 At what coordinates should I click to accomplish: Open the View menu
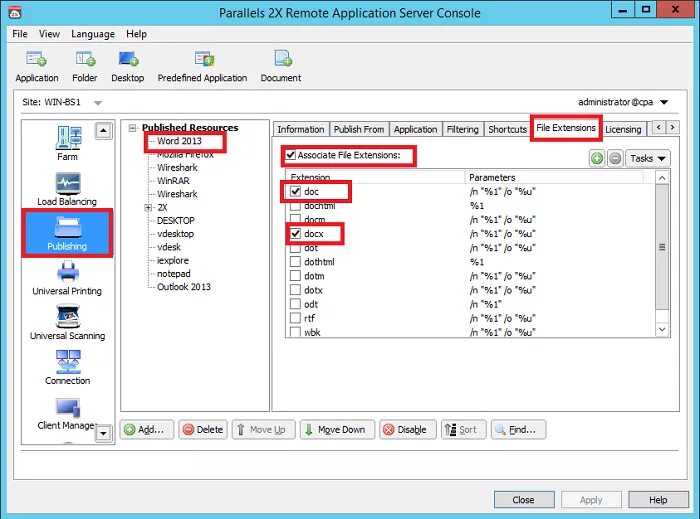[49, 34]
